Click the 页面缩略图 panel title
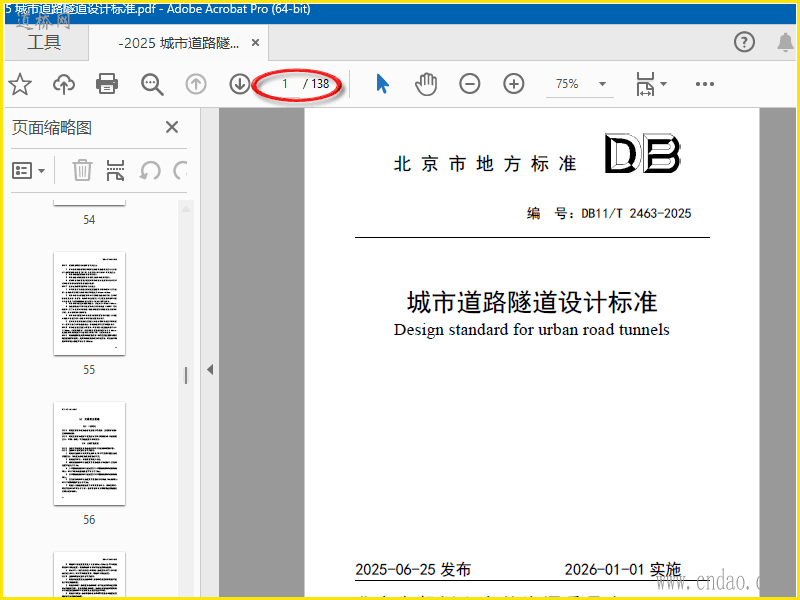800x600 pixels. tap(52, 128)
